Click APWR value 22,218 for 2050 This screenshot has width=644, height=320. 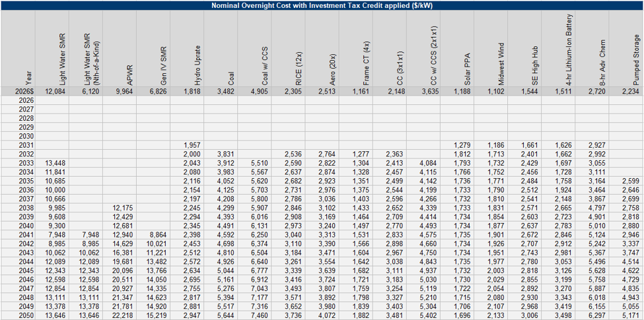coord(122,315)
